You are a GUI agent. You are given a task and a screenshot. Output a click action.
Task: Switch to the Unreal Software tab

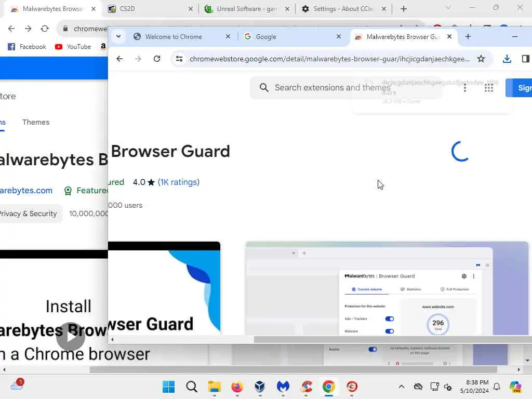tap(247, 9)
